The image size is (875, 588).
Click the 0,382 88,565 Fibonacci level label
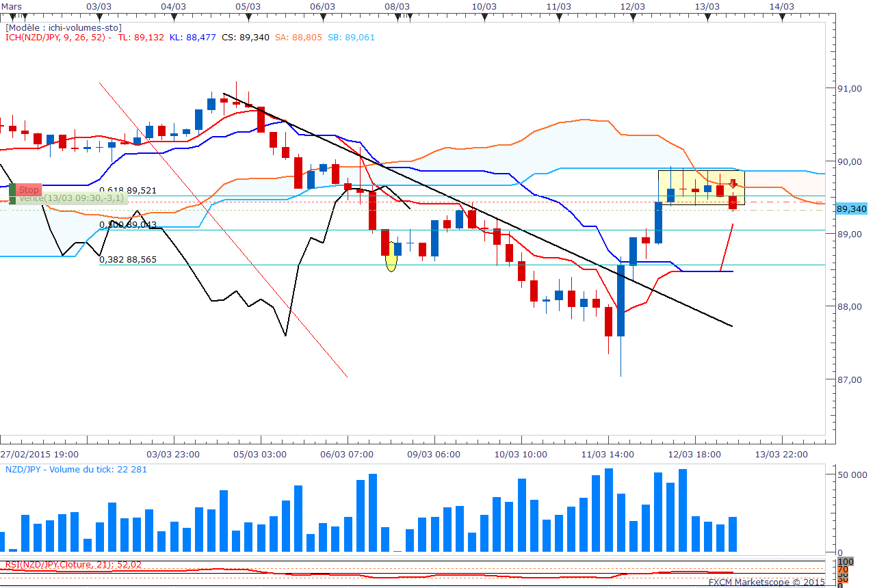(127, 260)
